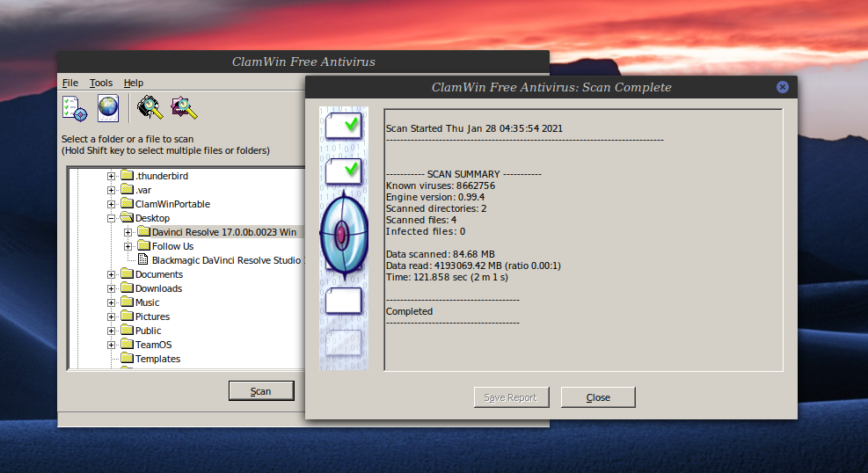Click the Scan Selected Files icon
The image size is (868, 473).
pos(184,108)
